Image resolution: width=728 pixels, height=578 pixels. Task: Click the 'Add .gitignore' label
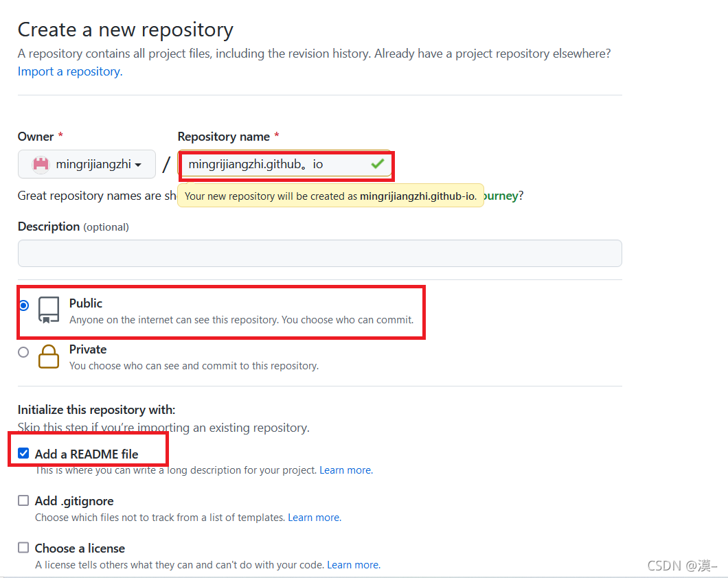tap(74, 501)
